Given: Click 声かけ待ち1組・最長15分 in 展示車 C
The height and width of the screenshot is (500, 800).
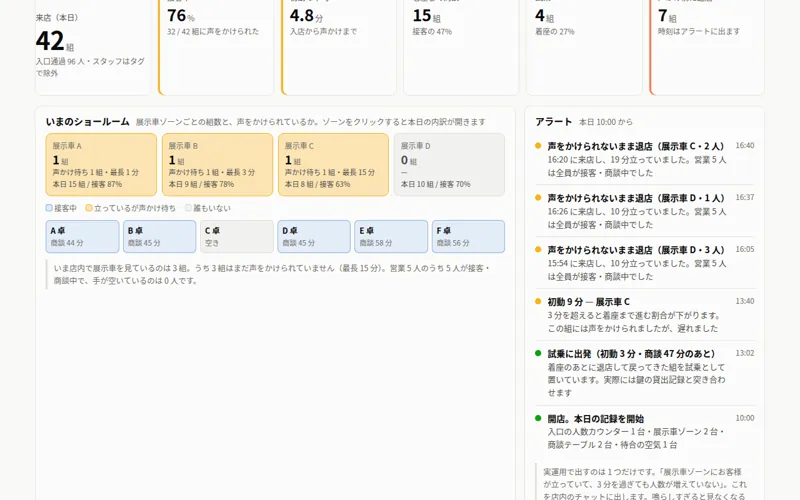Looking at the screenshot, I should (330, 172).
